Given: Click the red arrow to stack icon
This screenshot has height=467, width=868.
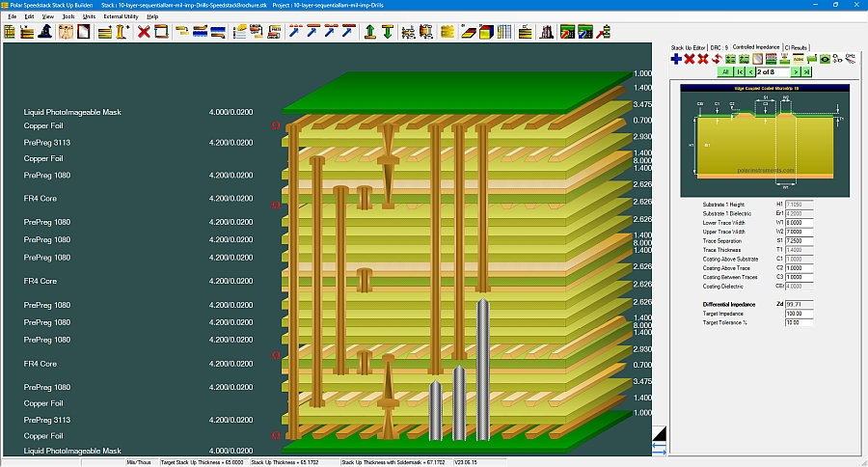Looking at the screenshot, I should click(x=604, y=32).
